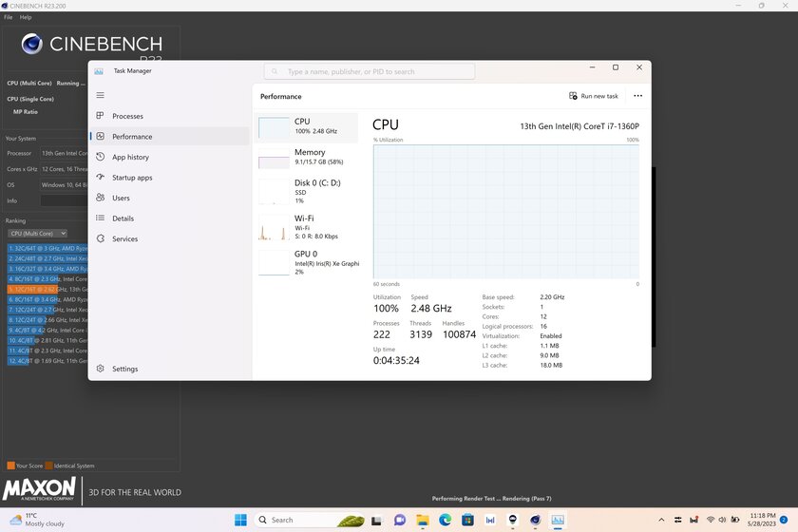Launch Microsoft Edge from the taskbar
798x532 pixels.
(x=446, y=520)
